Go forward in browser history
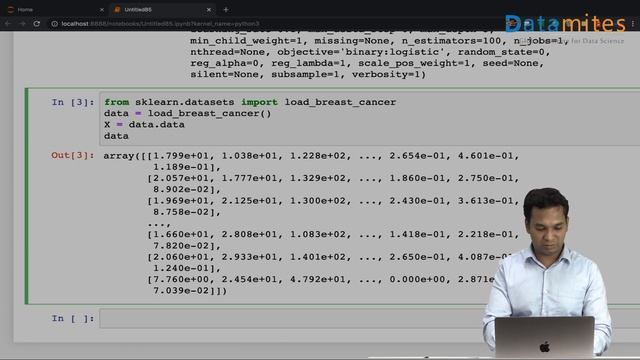The height and width of the screenshot is (360, 640). (x=22, y=24)
